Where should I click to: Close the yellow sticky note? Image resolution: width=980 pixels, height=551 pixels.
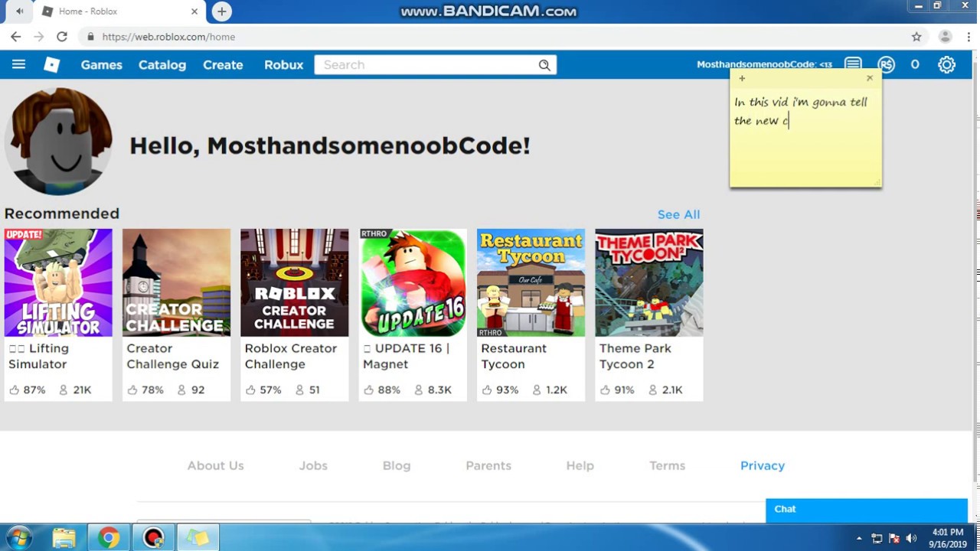pos(870,78)
